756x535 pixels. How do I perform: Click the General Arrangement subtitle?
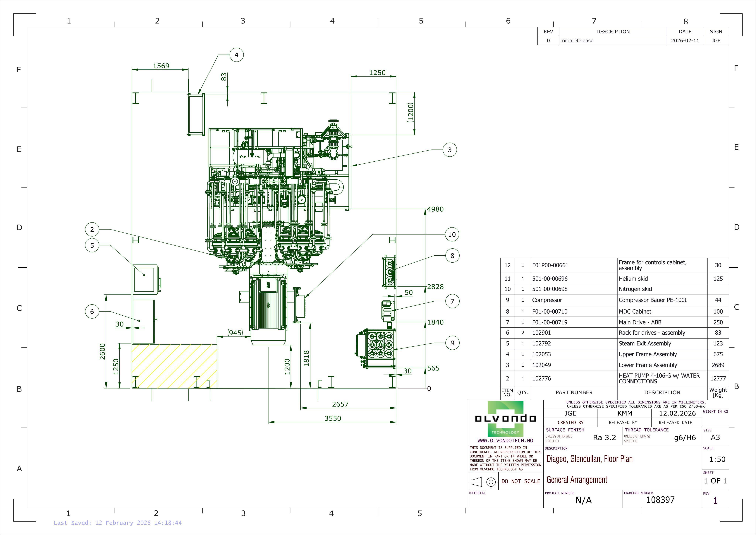(x=577, y=480)
